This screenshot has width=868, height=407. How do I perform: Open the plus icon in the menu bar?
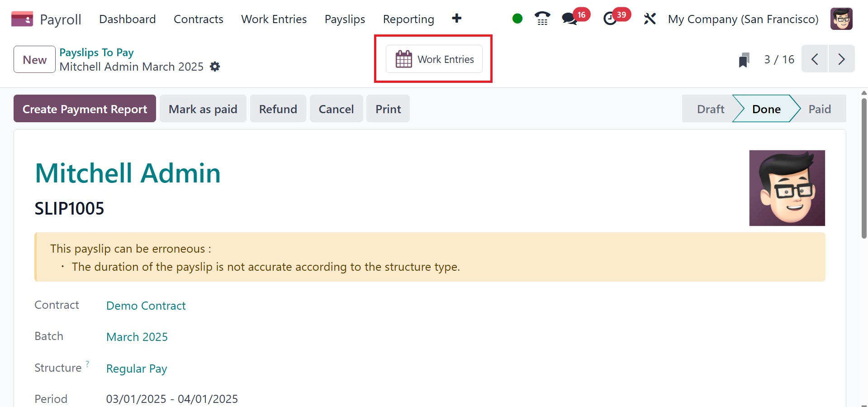point(456,19)
